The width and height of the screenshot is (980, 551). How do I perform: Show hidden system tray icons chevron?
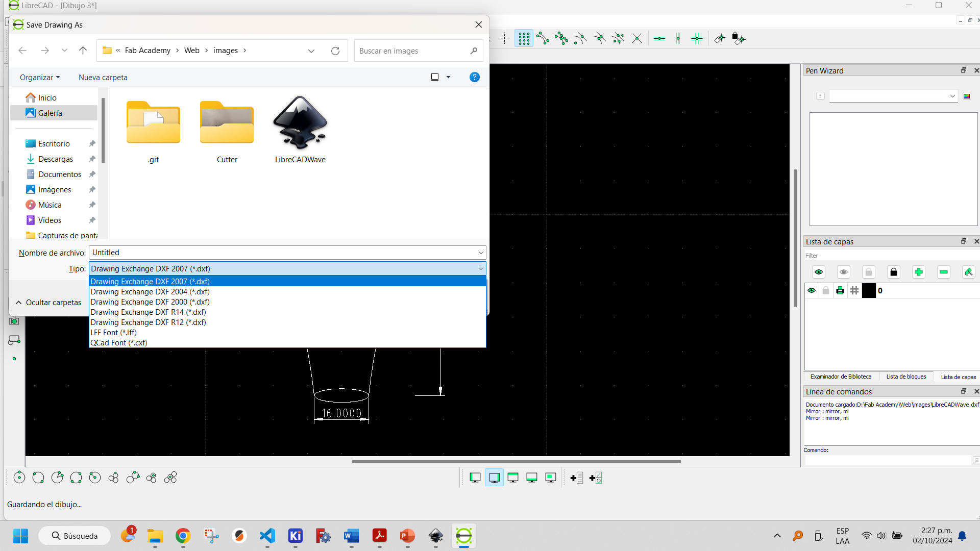(777, 536)
